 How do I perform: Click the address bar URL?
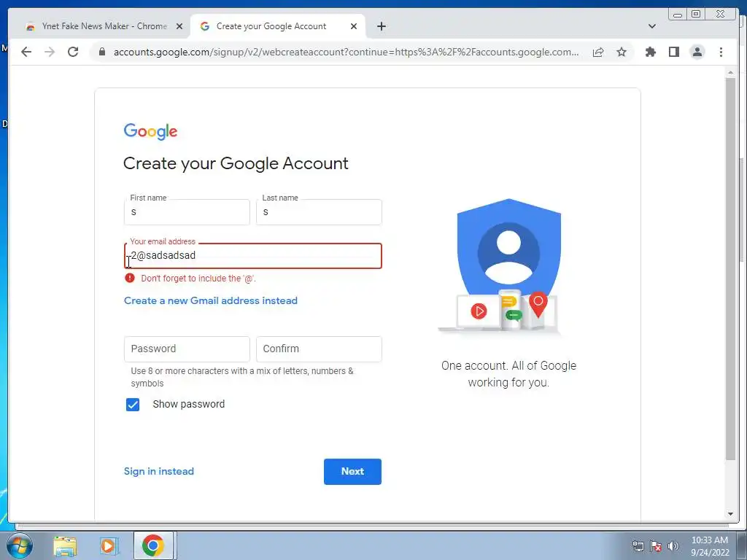pos(347,52)
